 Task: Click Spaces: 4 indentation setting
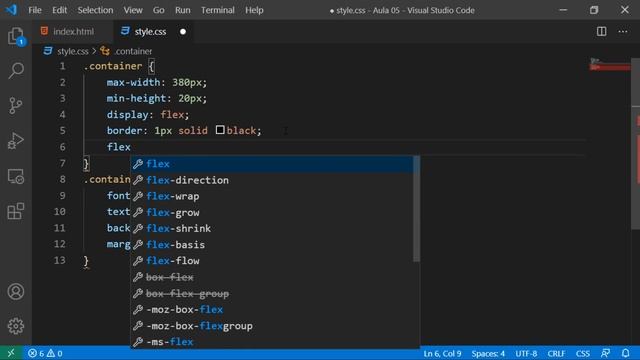[x=488, y=353]
